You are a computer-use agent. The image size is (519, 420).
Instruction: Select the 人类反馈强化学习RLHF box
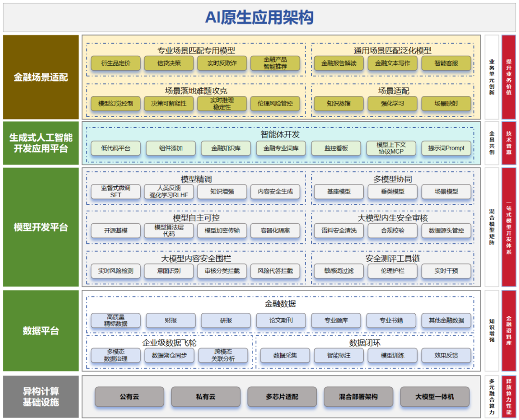pyautogui.click(x=169, y=192)
